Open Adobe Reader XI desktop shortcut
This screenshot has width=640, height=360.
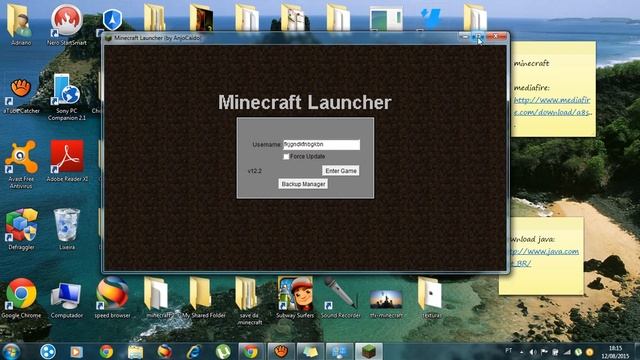point(67,160)
